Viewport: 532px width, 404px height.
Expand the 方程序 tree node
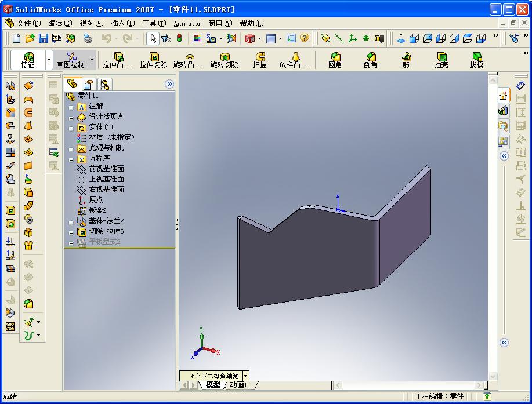tap(71, 160)
